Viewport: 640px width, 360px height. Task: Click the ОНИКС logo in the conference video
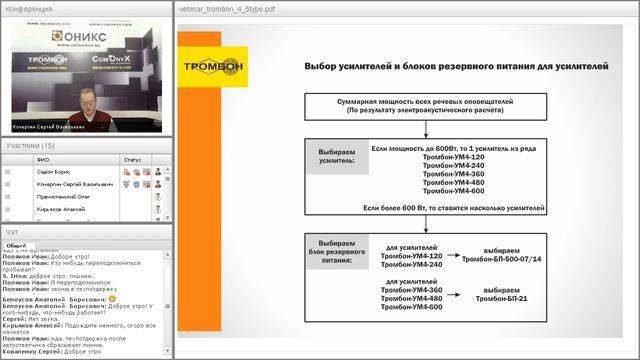click(79, 37)
